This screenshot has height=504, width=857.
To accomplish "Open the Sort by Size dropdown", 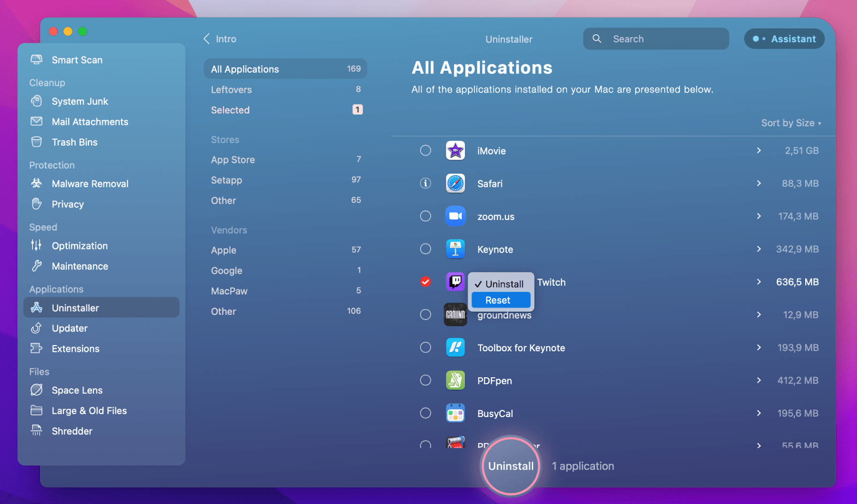I will pos(791,123).
